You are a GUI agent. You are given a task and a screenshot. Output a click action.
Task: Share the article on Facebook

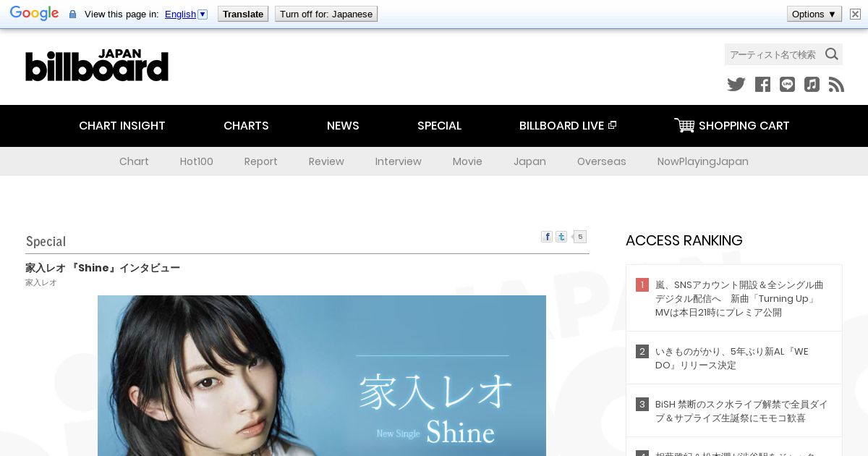pos(547,237)
